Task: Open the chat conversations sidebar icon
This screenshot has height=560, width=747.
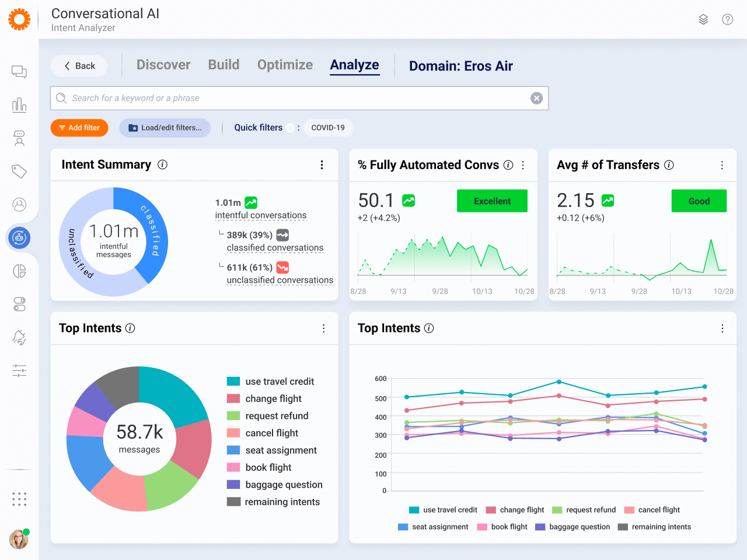Action: (x=19, y=72)
